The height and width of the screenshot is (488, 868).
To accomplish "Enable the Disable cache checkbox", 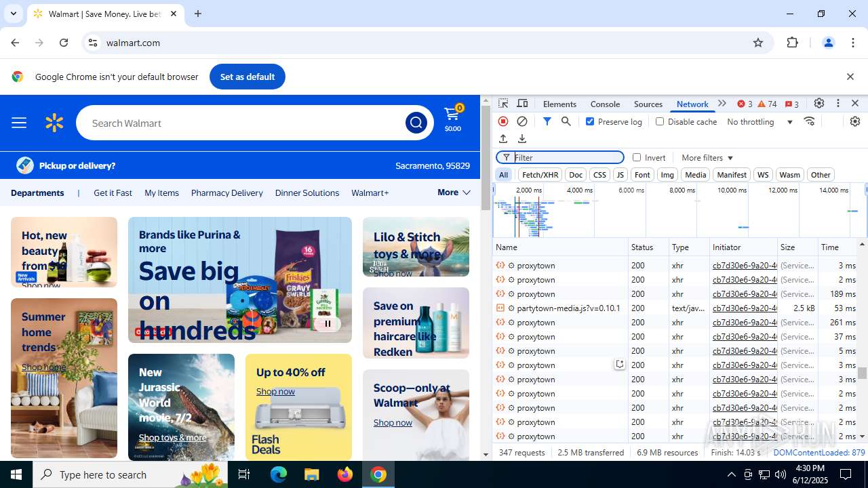I will point(660,121).
